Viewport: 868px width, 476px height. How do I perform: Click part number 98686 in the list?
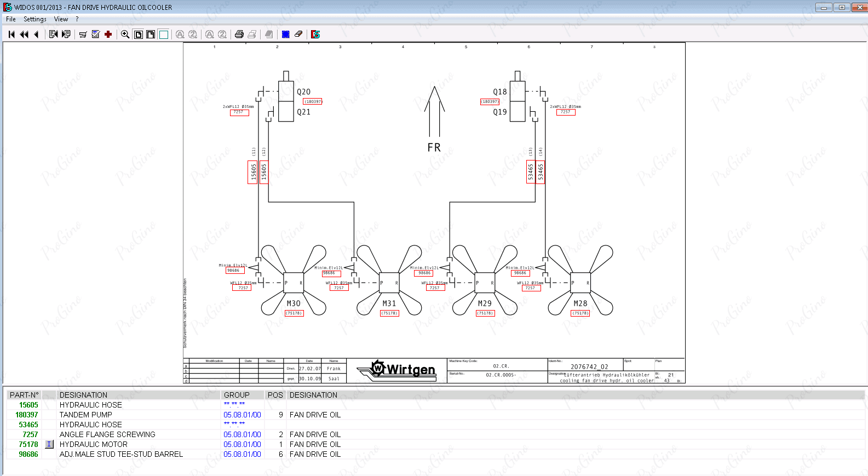tap(28, 454)
